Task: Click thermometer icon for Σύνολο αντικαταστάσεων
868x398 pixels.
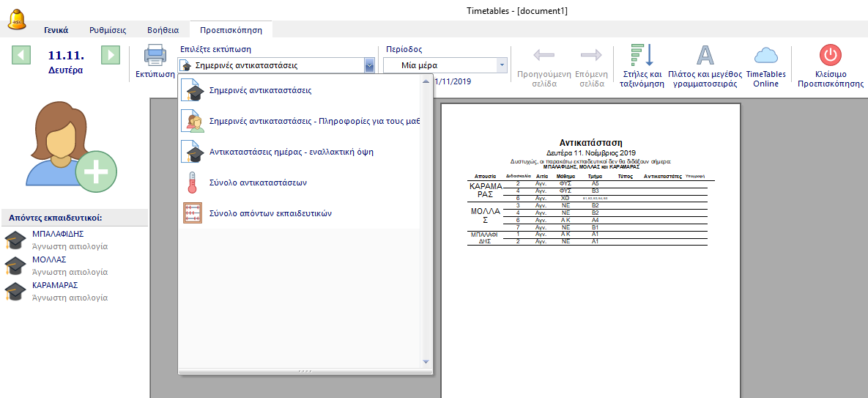Action: click(x=192, y=182)
